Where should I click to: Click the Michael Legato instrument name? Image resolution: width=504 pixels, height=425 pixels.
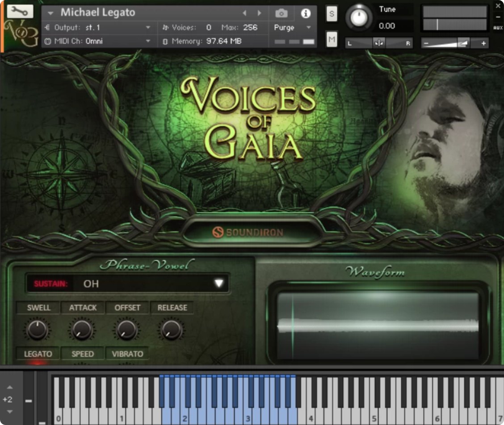pos(98,12)
